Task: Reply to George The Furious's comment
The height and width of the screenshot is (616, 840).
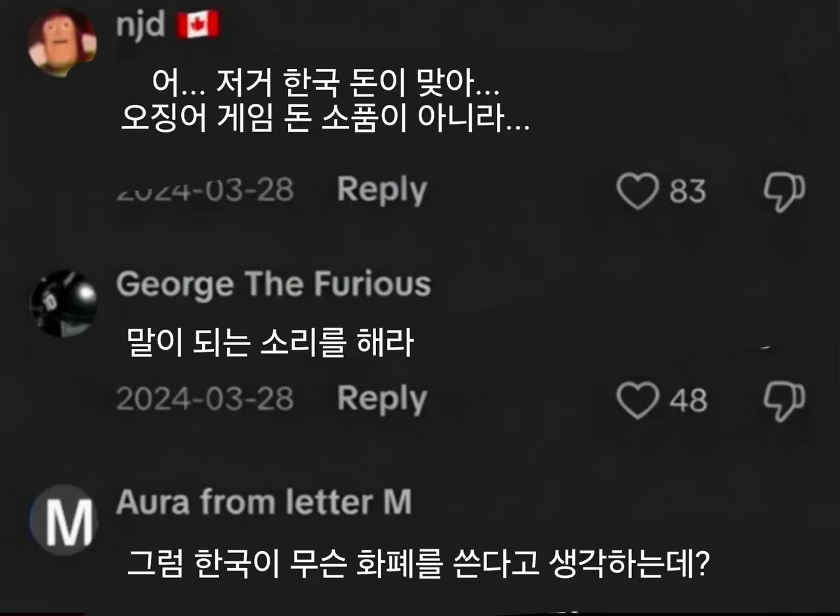Action: point(382,399)
